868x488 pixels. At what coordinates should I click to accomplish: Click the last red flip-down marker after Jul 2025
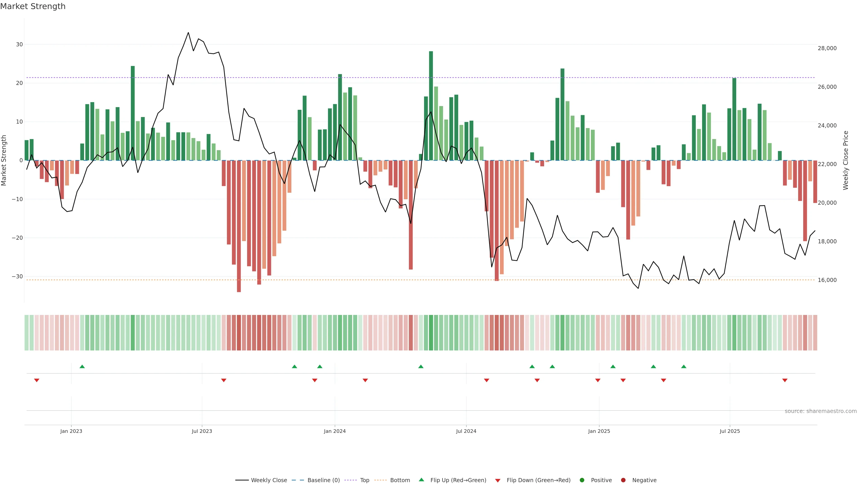click(785, 380)
